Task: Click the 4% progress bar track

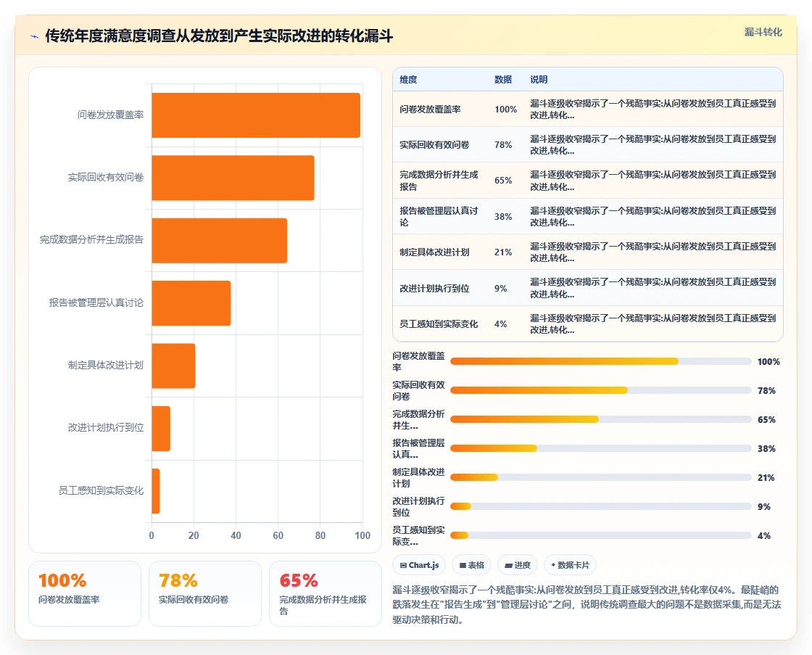Action: coord(601,535)
